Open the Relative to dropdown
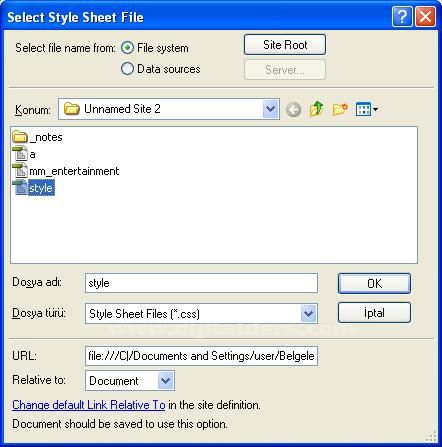This screenshot has height=447, width=442. pos(165,380)
